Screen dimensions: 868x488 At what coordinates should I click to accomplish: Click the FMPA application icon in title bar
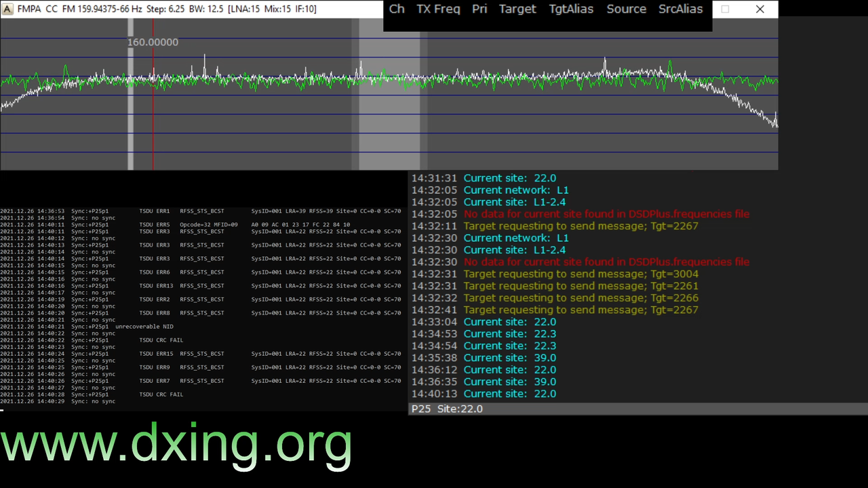(8, 9)
